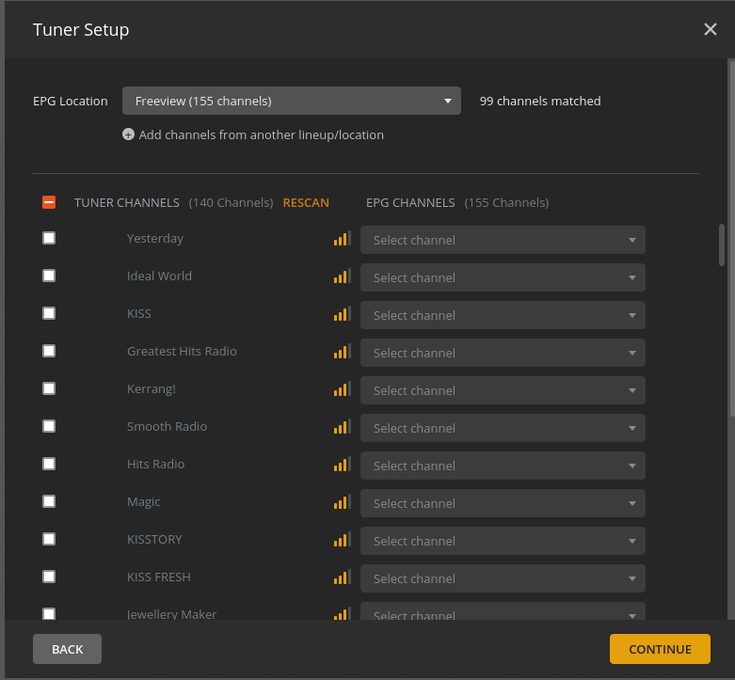Toggle the select-all tuner channels checkbox

tap(49, 202)
